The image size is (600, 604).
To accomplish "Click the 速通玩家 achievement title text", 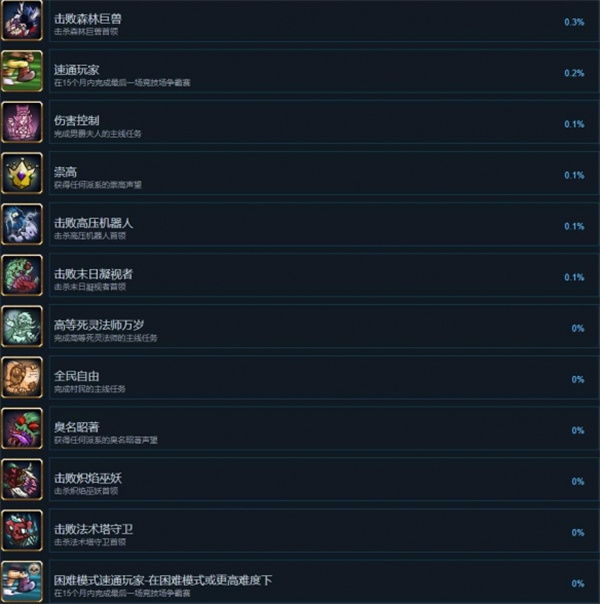I will (x=77, y=70).
